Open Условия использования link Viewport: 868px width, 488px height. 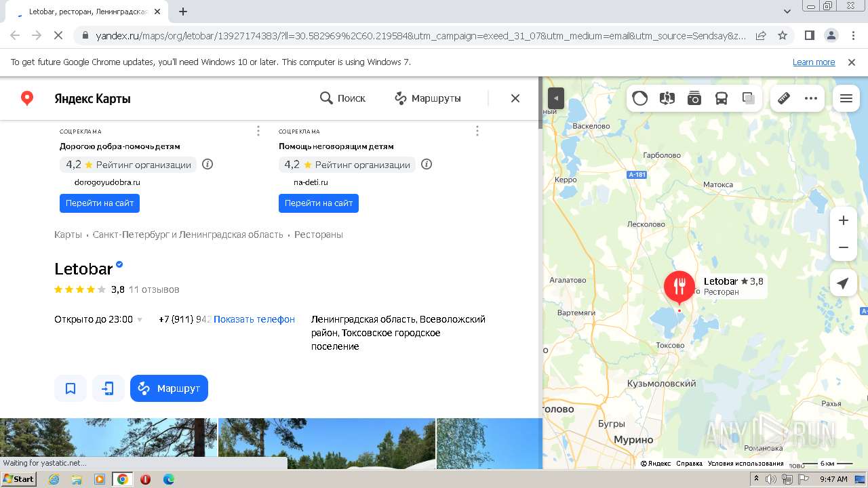click(x=746, y=464)
